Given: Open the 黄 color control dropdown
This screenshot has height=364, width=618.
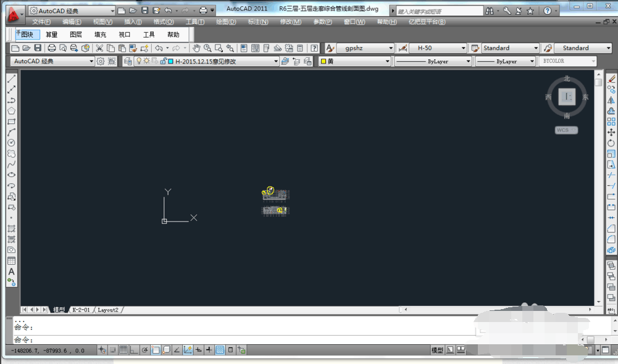Looking at the screenshot, I should 355,61.
